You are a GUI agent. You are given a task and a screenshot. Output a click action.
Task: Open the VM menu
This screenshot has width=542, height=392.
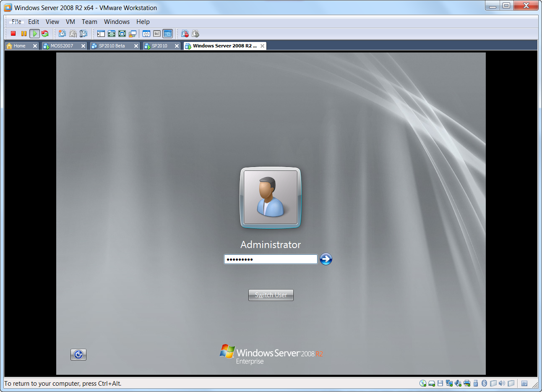point(70,22)
